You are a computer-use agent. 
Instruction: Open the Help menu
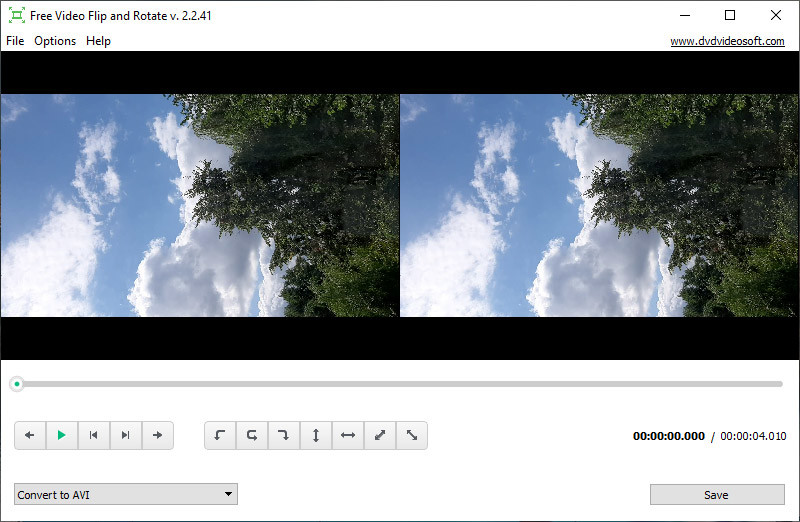tap(98, 41)
